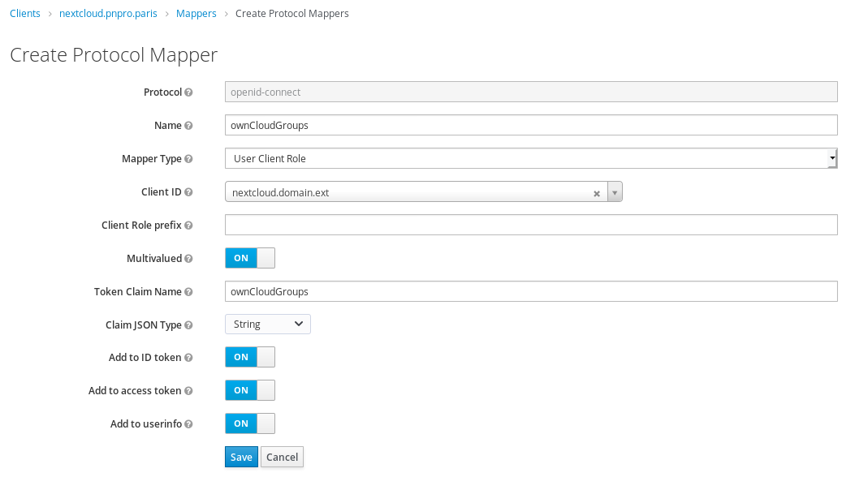868x490 pixels.
Task: Open the Protocol field help tooltip
Action: tap(190, 92)
